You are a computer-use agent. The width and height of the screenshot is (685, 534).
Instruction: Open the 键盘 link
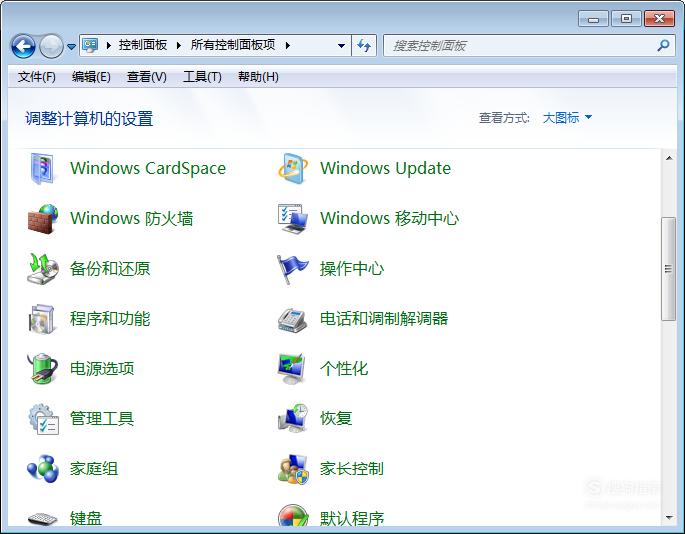86,518
